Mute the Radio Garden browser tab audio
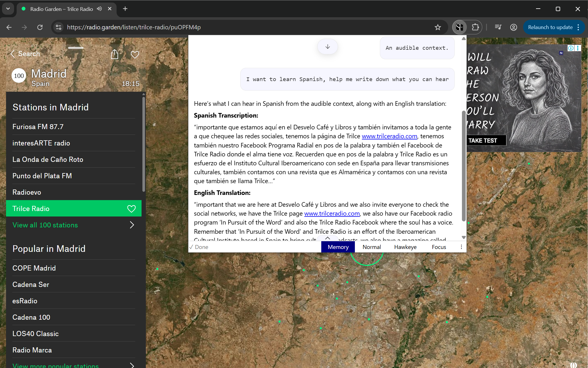Image resolution: width=588 pixels, height=368 pixels. tap(99, 9)
